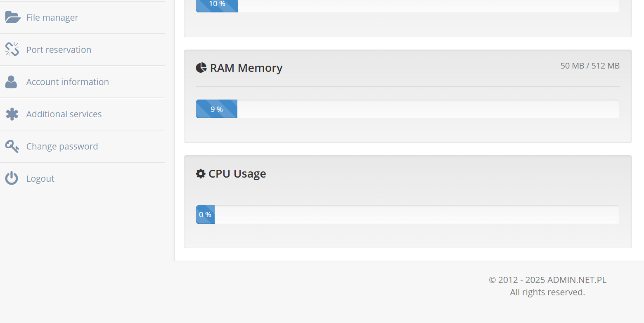This screenshot has width=644, height=323.
Task: Log out using the Logout link
Action: click(82, 178)
